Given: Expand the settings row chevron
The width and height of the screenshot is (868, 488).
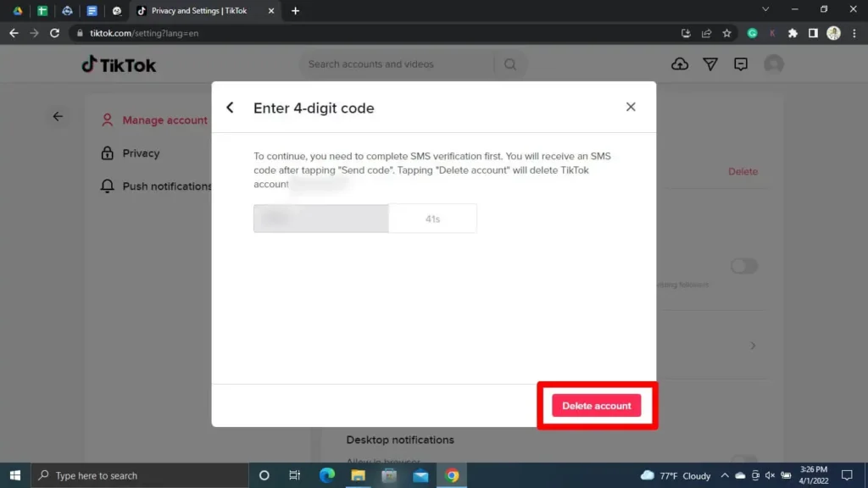Looking at the screenshot, I should coord(753,346).
